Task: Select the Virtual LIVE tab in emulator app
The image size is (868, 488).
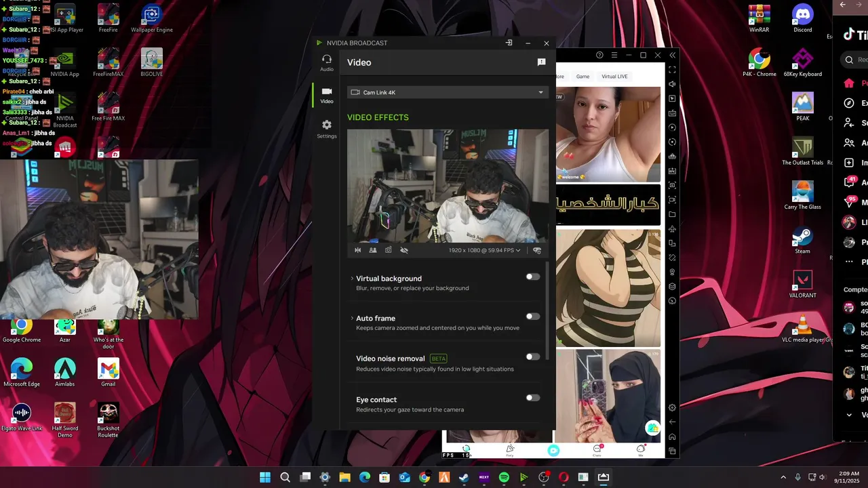Action: point(614,77)
